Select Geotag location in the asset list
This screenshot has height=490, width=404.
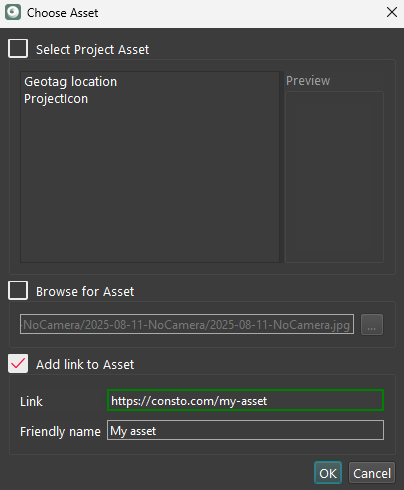pos(70,82)
